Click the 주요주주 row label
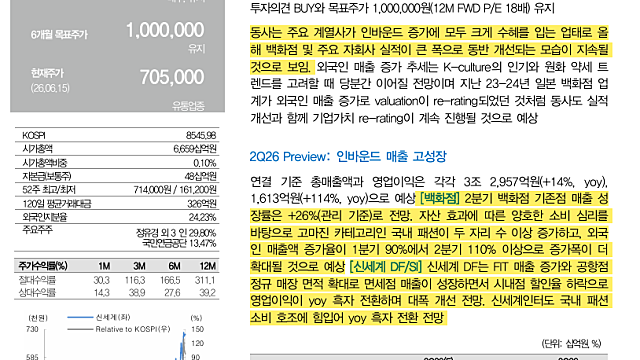 (37, 230)
